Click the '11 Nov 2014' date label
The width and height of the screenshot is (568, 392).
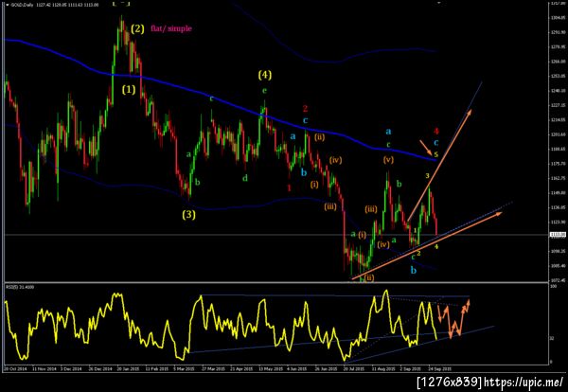(x=44, y=369)
